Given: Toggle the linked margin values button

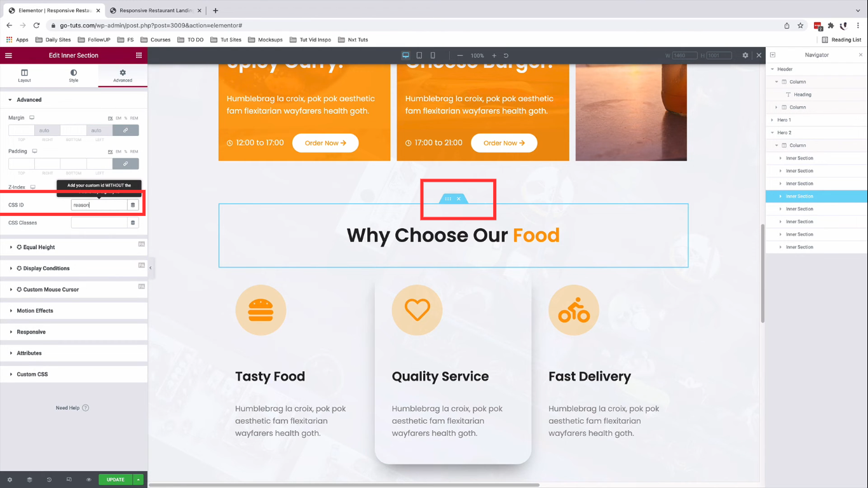Looking at the screenshot, I should click(126, 130).
